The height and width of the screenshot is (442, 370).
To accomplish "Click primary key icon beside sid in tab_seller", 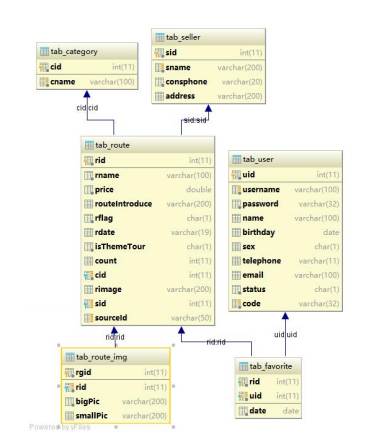I will coord(159,53).
